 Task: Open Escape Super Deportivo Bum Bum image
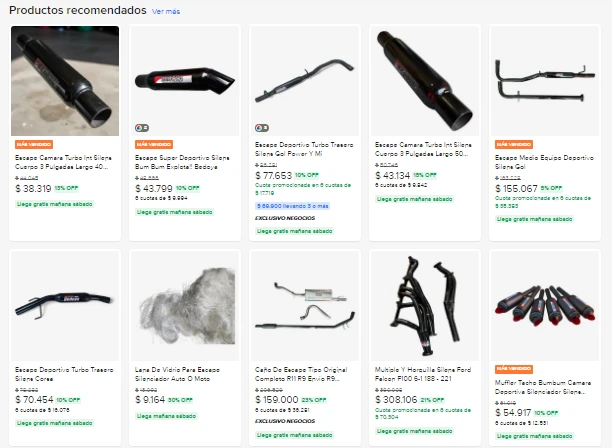point(185,81)
